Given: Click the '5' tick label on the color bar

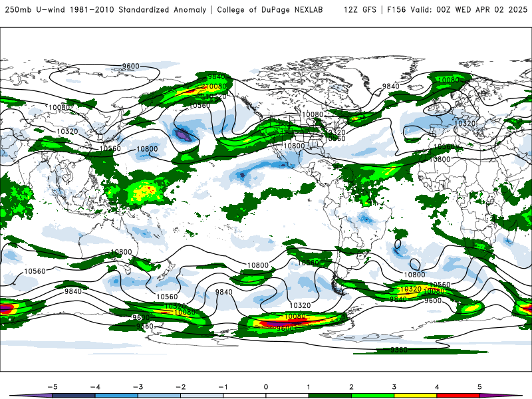Looking at the screenshot, I should click(x=479, y=387).
